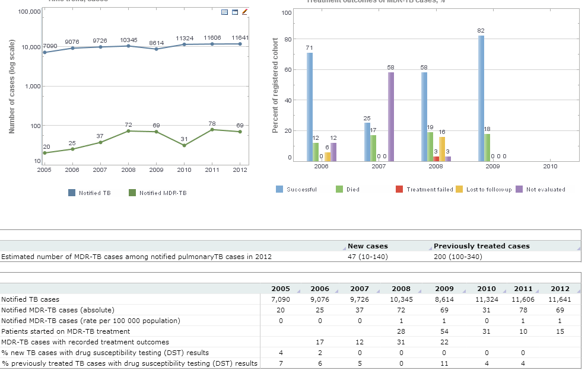Click the % new TB cases with DST row label

pos(105,353)
